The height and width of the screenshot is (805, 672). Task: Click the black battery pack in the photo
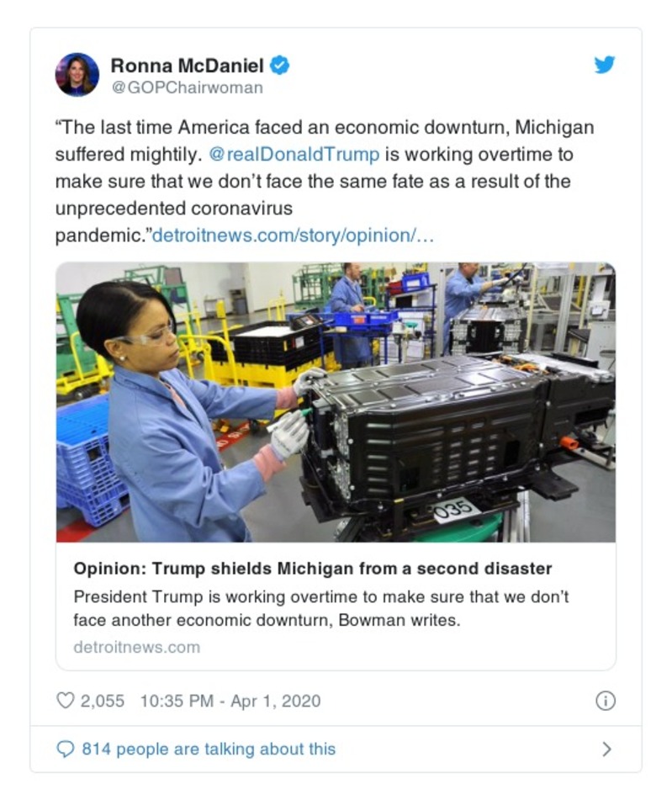[446, 429]
